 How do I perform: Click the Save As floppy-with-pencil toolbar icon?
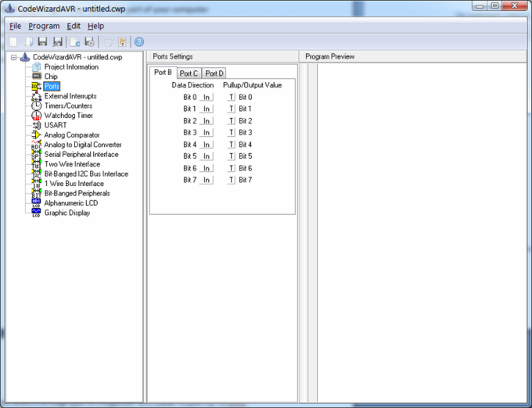[57, 41]
